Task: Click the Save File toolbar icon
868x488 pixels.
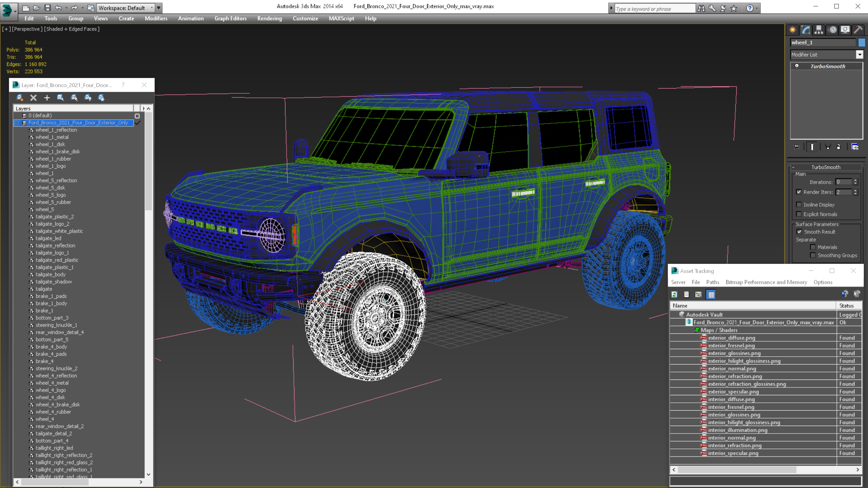Action: point(48,8)
